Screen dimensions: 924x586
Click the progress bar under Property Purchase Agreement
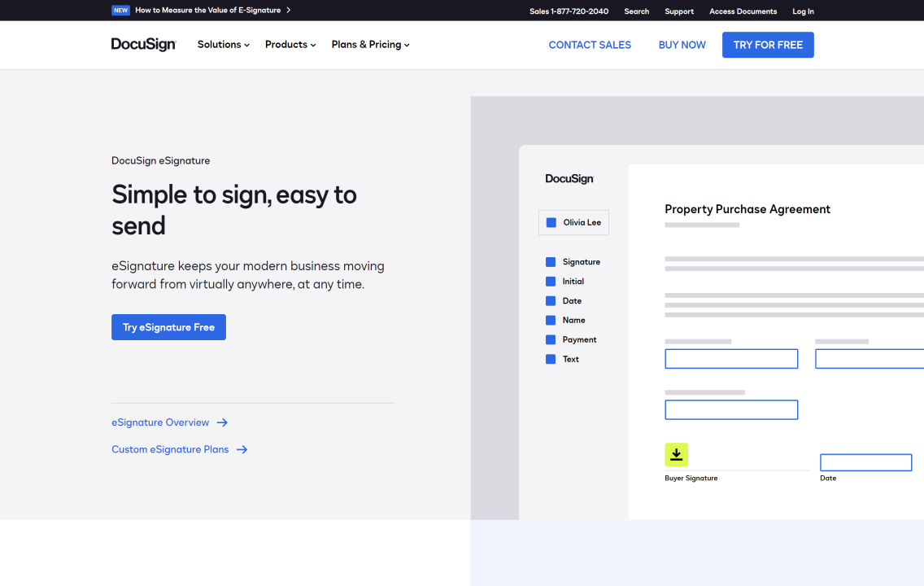701,225
